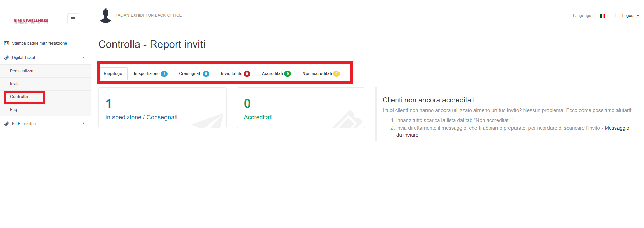644x228 pixels.
Task: Select the Italian flag language icon
Action: [x=603, y=16]
